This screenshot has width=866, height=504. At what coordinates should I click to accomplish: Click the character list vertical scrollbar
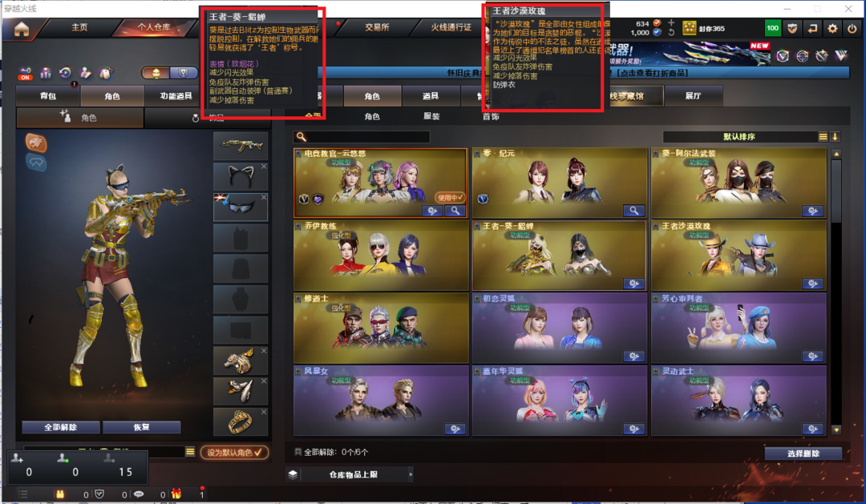coord(836,290)
